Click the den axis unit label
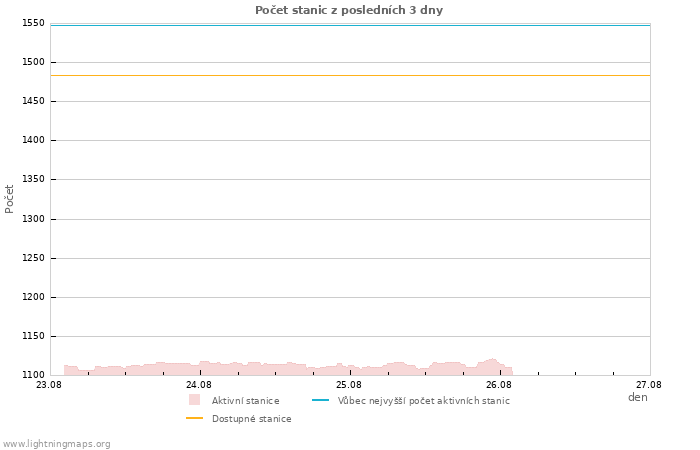This screenshot has height=450, width=700. click(x=638, y=397)
